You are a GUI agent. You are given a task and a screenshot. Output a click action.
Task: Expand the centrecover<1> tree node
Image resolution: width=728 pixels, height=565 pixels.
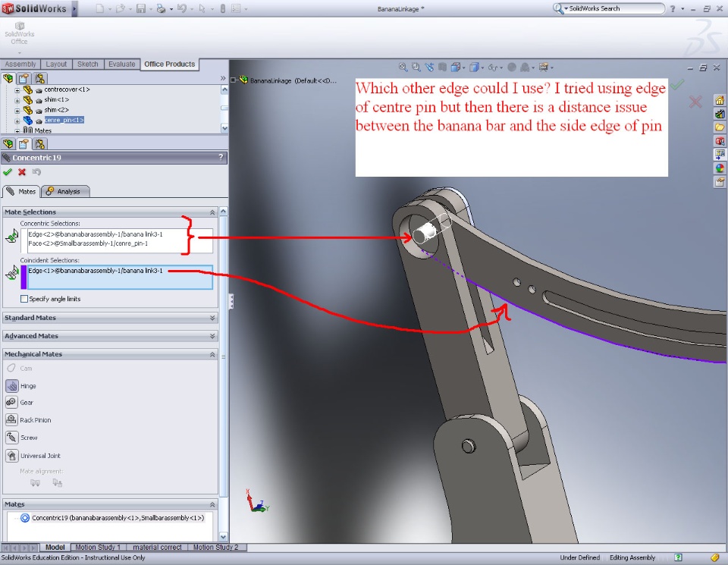tap(17, 90)
